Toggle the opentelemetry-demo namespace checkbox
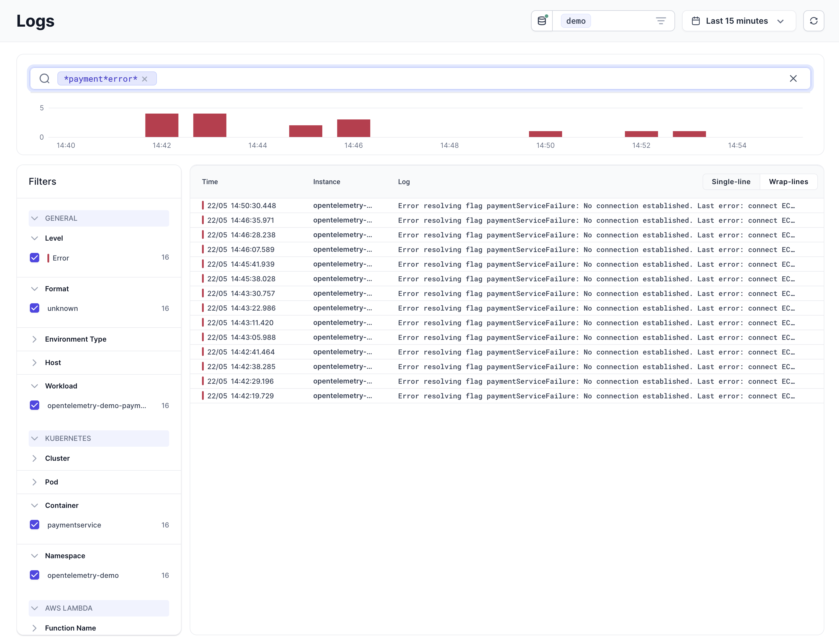Screen dimensions: 839x644 (35, 575)
